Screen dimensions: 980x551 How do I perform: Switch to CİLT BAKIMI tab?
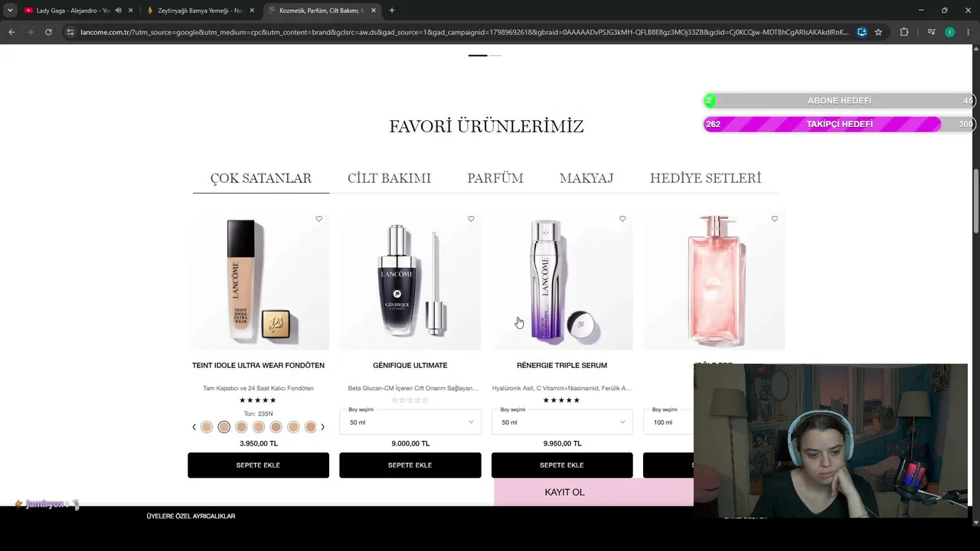pyautogui.click(x=389, y=178)
